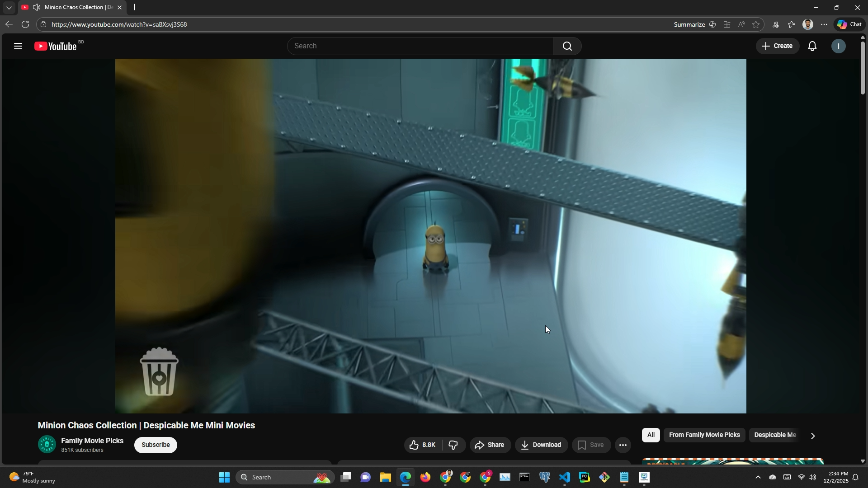Click the search magnifier button
868x488 pixels.
[567, 46]
